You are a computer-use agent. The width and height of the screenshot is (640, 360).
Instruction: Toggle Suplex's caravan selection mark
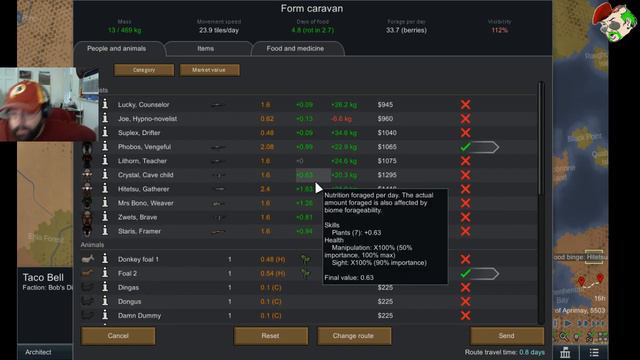[x=465, y=133]
